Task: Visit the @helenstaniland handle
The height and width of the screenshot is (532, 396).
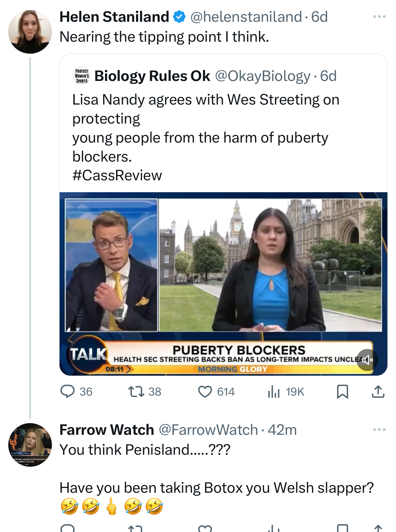Action: click(x=246, y=17)
